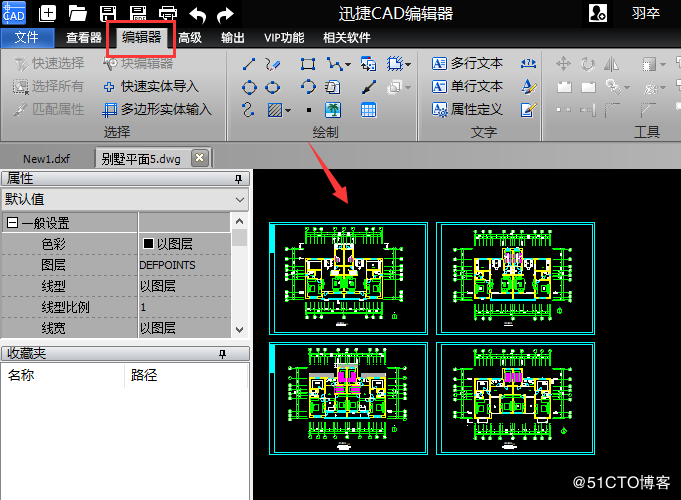Click the 色彩 black color swatch value
Screen dimensions: 681x500
(x=149, y=244)
